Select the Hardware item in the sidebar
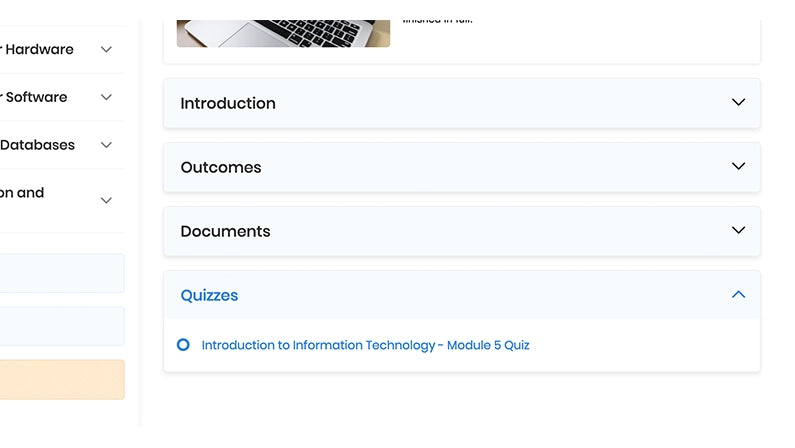This screenshot has width=795, height=448. (38, 50)
